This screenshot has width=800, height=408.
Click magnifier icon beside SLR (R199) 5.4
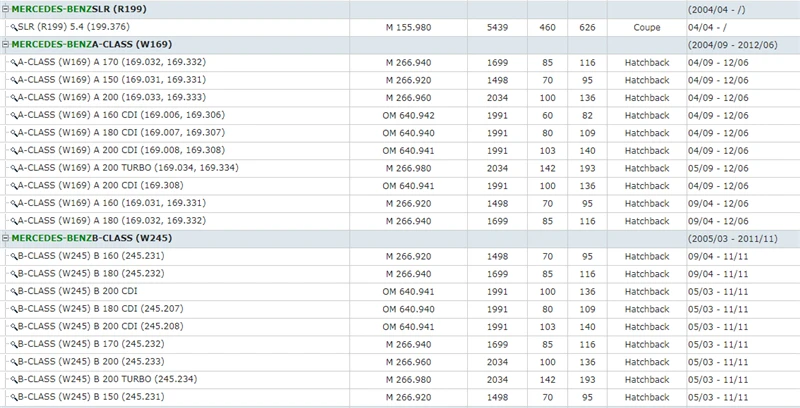coord(14,28)
